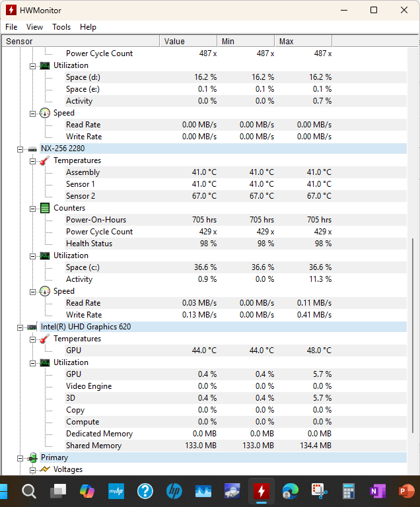This screenshot has width=420, height=507.
Task: Open the Tools menu
Action: click(61, 27)
